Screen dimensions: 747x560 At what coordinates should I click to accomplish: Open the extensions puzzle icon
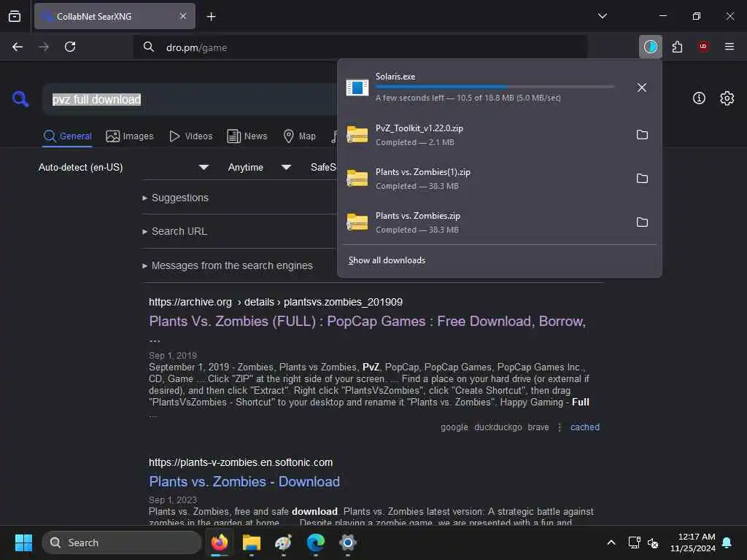677,47
